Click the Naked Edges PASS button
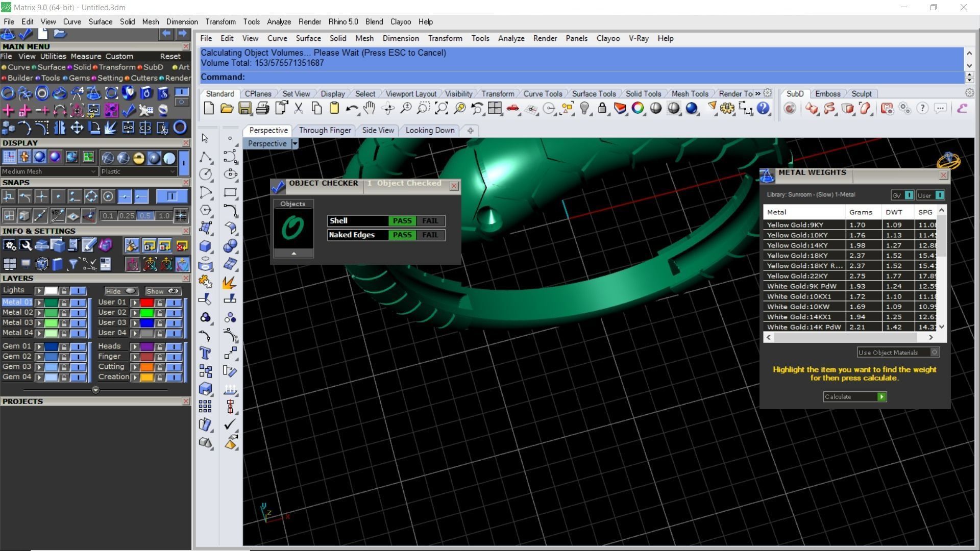 pos(402,235)
